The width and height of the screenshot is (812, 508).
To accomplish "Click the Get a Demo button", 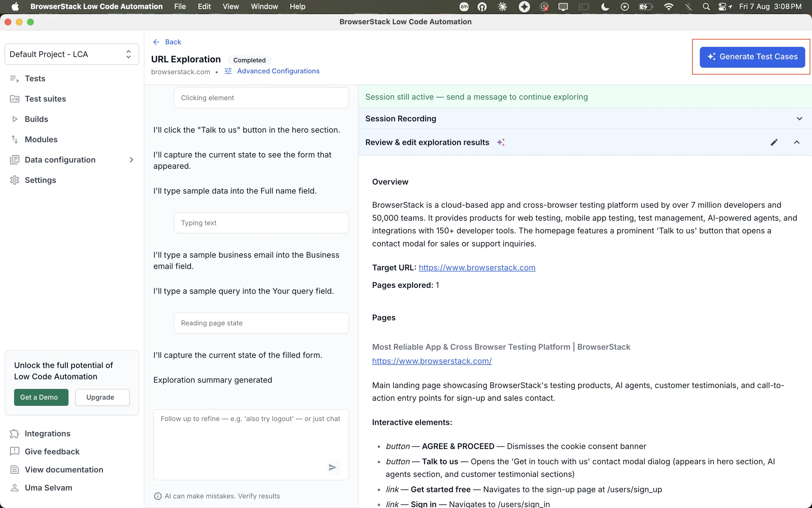I will pyautogui.click(x=41, y=397).
